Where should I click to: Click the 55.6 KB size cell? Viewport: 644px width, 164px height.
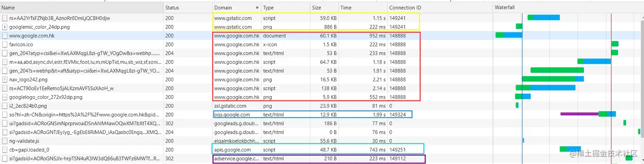point(328,141)
